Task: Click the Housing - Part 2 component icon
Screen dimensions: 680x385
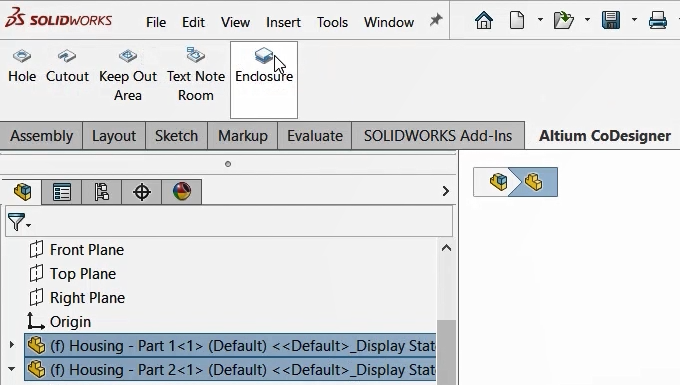Action: (x=36, y=370)
